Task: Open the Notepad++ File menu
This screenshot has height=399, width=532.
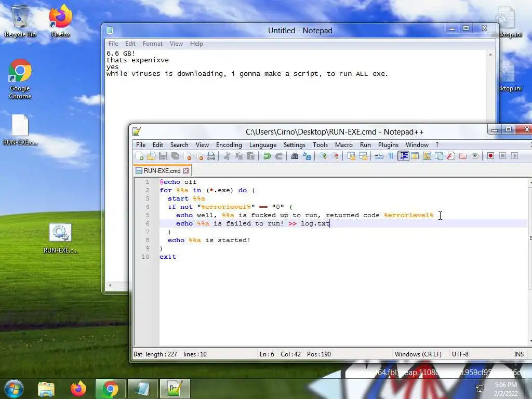Action: (x=141, y=145)
